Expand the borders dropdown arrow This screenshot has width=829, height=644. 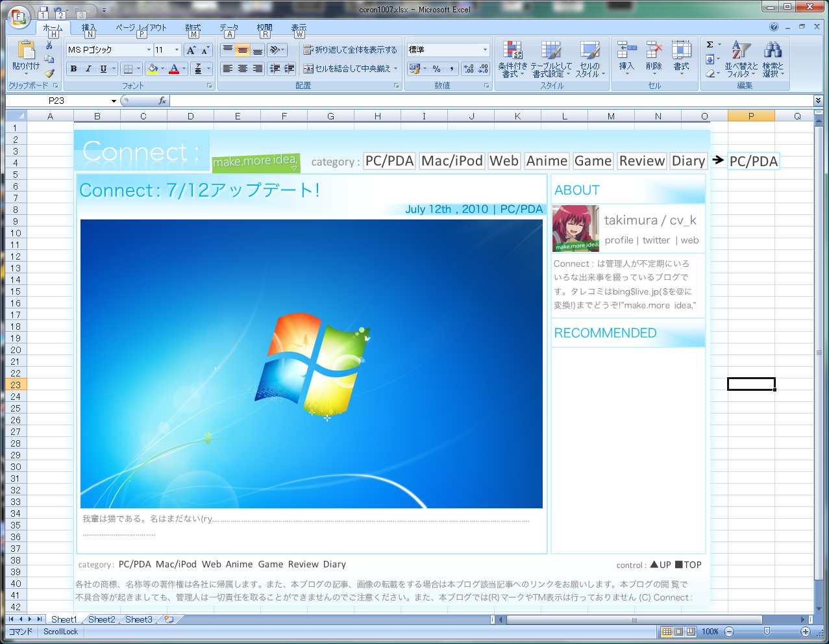[x=139, y=68]
